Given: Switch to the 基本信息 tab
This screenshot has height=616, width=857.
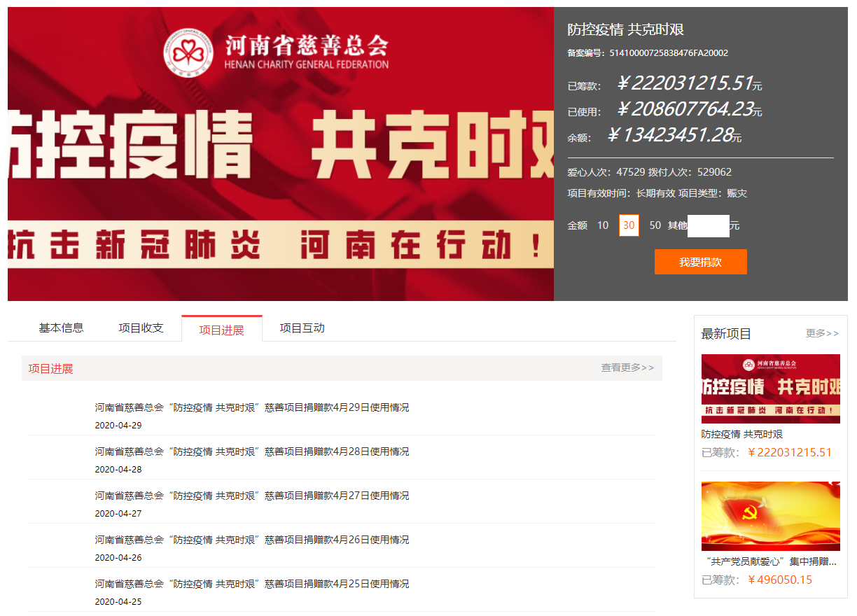Looking at the screenshot, I should coord(61,328).
